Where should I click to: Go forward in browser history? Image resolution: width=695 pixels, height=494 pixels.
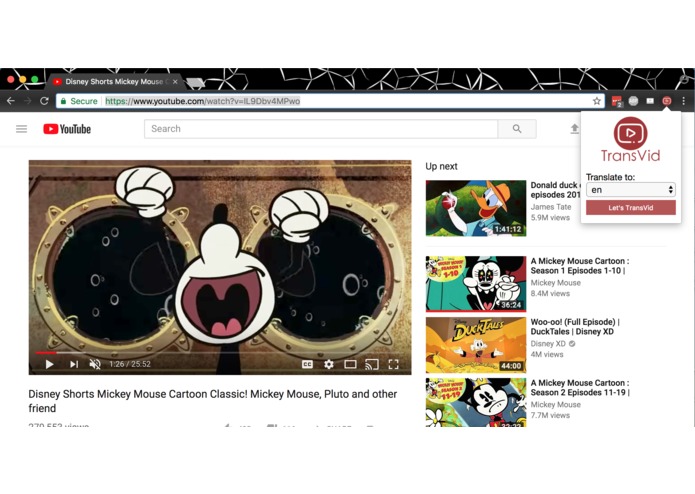point(27,101)
